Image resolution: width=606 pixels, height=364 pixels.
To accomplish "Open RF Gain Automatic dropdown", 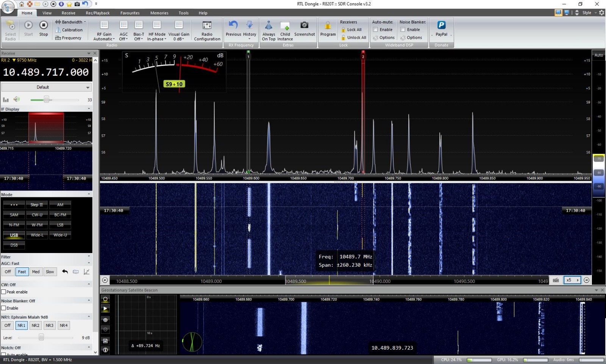I will (104, 30).
